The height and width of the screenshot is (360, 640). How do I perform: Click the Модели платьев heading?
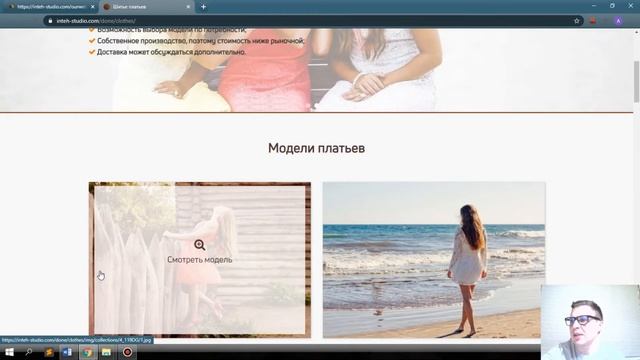(316, 148)
